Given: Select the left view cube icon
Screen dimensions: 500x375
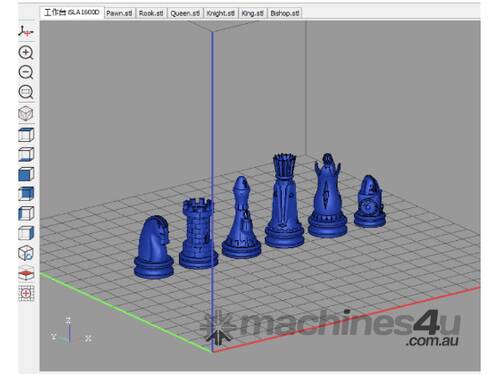Looking at the screenshot, I should click(x=26, y=213).
